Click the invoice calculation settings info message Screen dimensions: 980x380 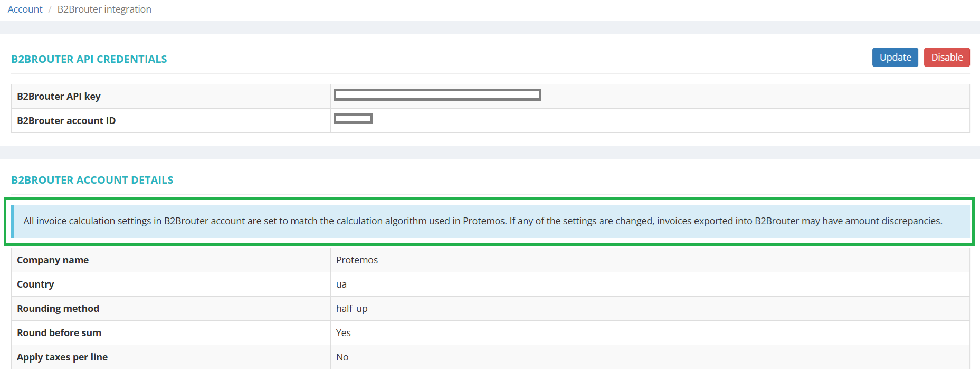[x=482, y=221]
